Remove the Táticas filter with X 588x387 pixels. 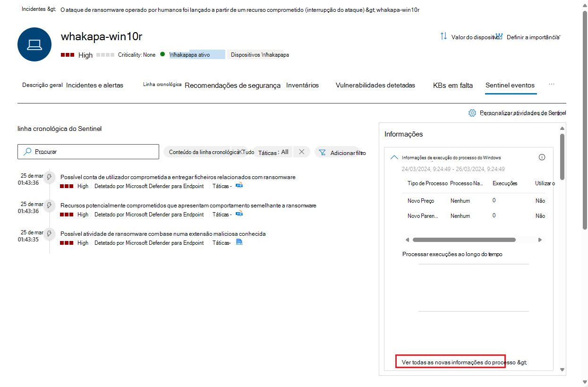302,152
